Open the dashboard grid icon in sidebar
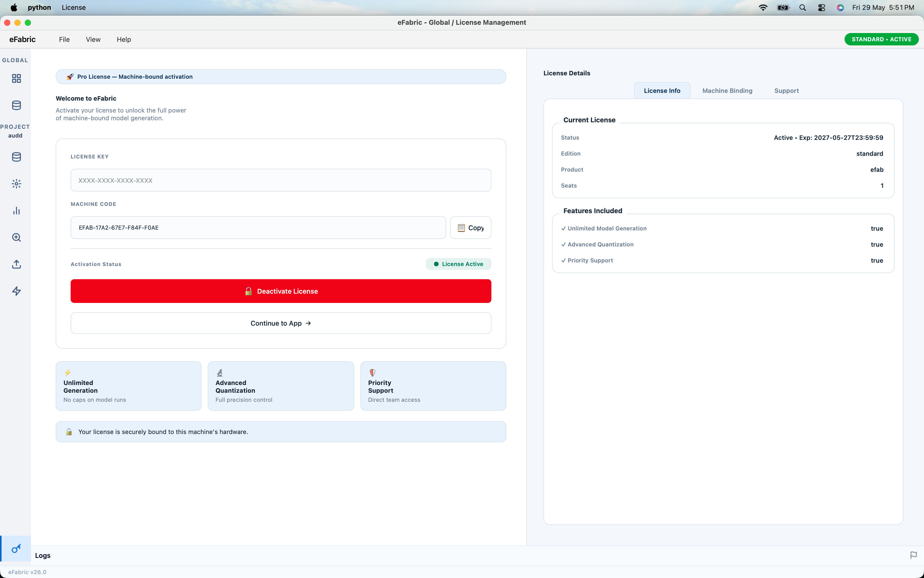The width and height of the screenshot is (924, 578). (16, 78)
